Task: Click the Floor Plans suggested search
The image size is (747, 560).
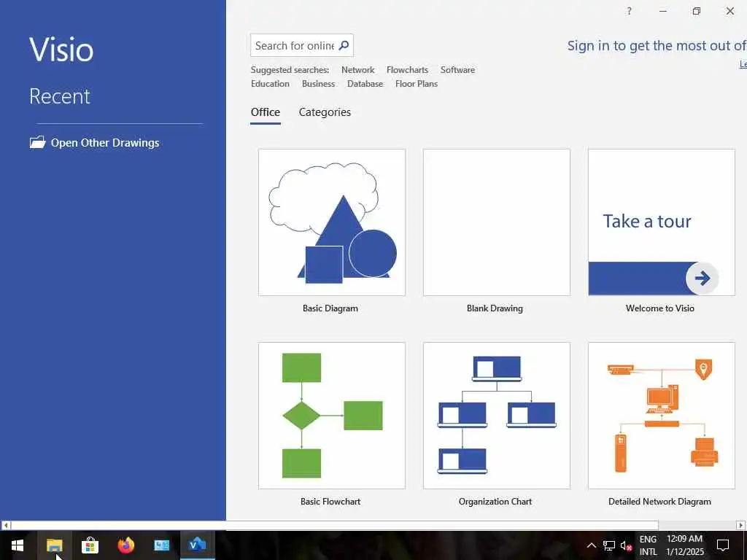Action: click(x=417, y=84)
